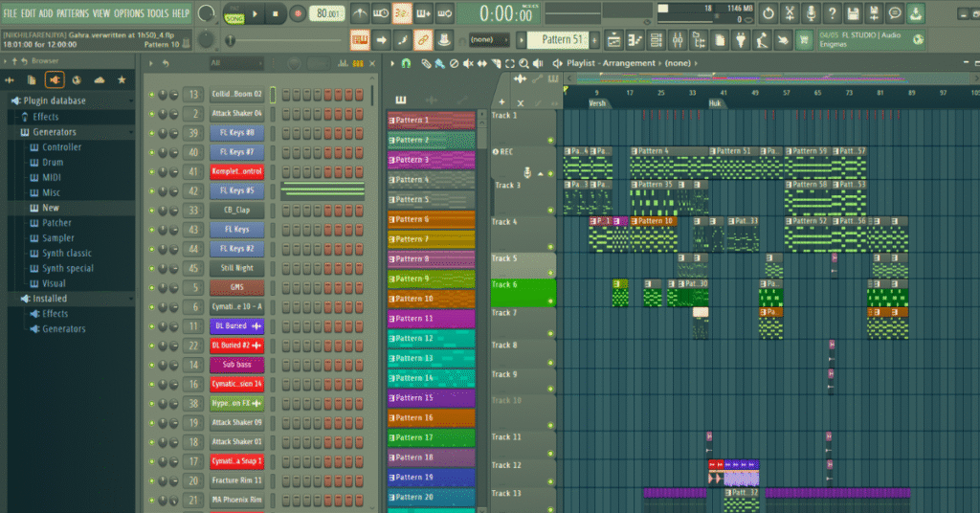Image resolution: width=980 pixels, height=513 pixels.
Task: Click the export render download icon
Action: (x=916, y=13)
